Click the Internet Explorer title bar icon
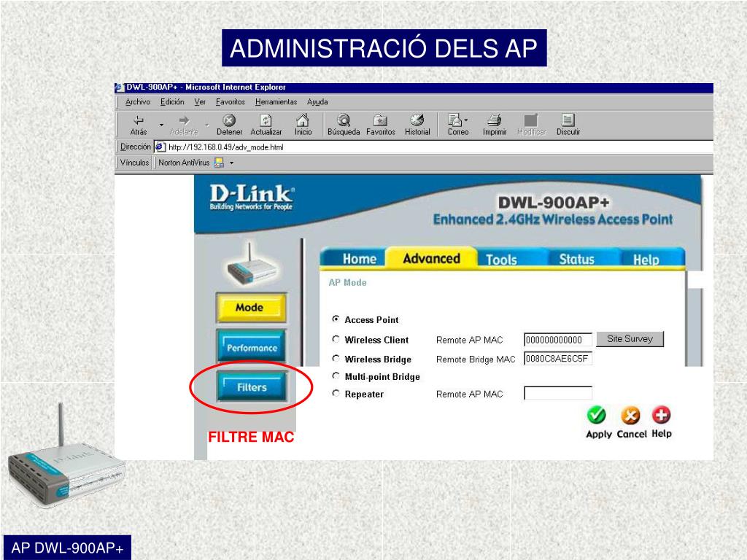Screen dimensions: 747x560 [x=120, y=87]
